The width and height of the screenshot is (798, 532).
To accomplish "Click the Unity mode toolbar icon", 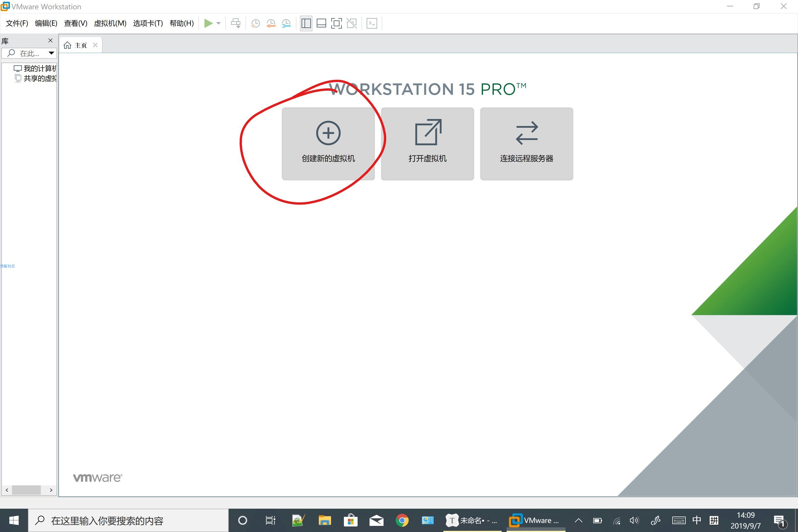I will click(352, 23).
